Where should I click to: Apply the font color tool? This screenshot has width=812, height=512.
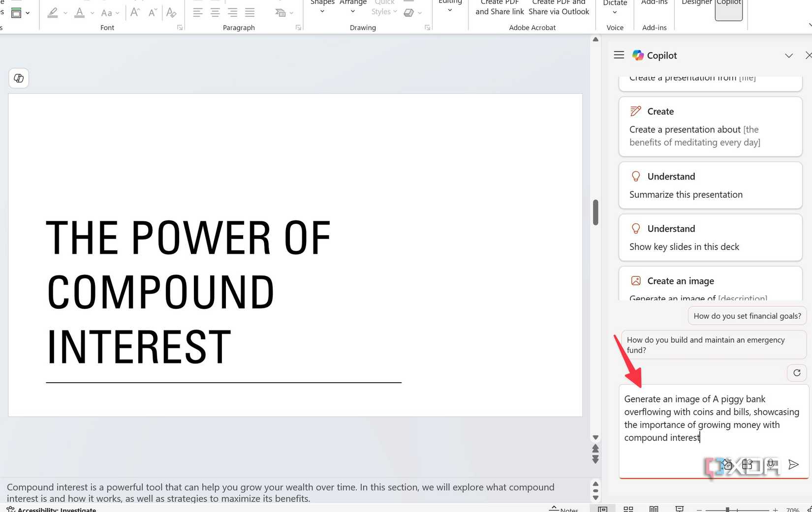point(79,13)
